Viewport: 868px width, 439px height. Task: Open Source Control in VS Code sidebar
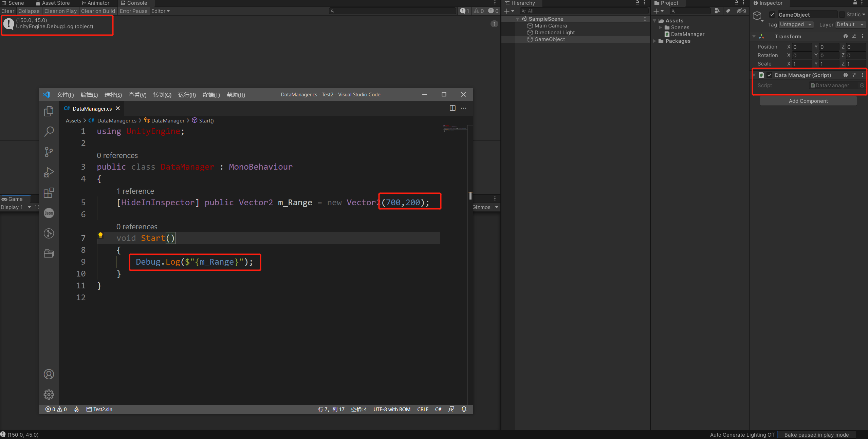pos(49,152)
